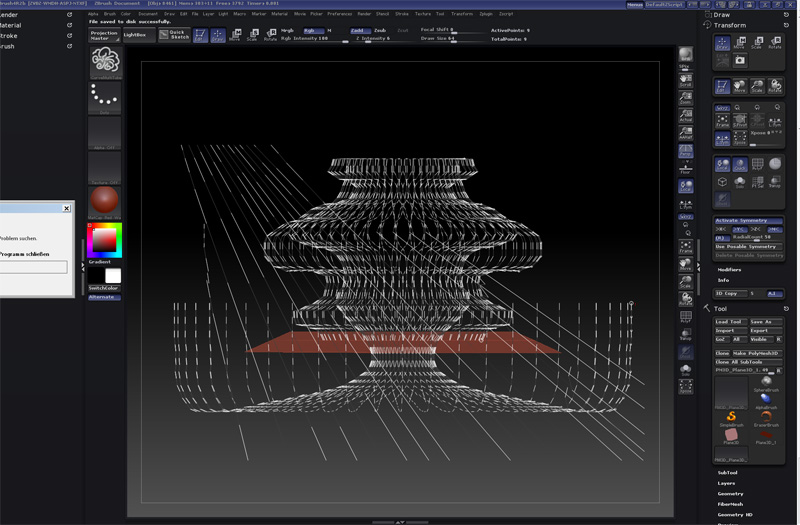Open the Stencil menu
800x525 pixels.
coord(383,14)
